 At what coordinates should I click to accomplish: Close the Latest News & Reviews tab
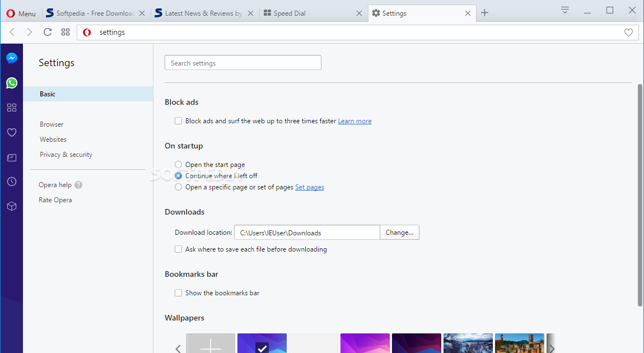[x=250, y=13]
